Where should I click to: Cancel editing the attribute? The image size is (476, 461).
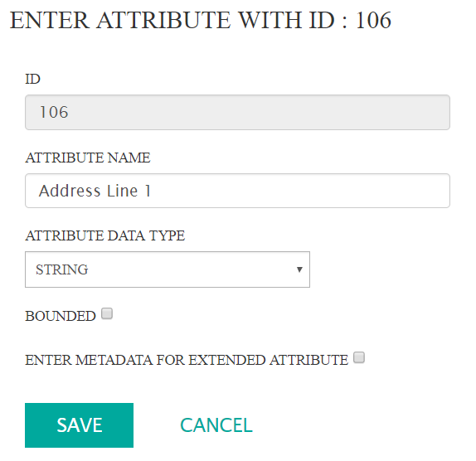coord(216,425)
